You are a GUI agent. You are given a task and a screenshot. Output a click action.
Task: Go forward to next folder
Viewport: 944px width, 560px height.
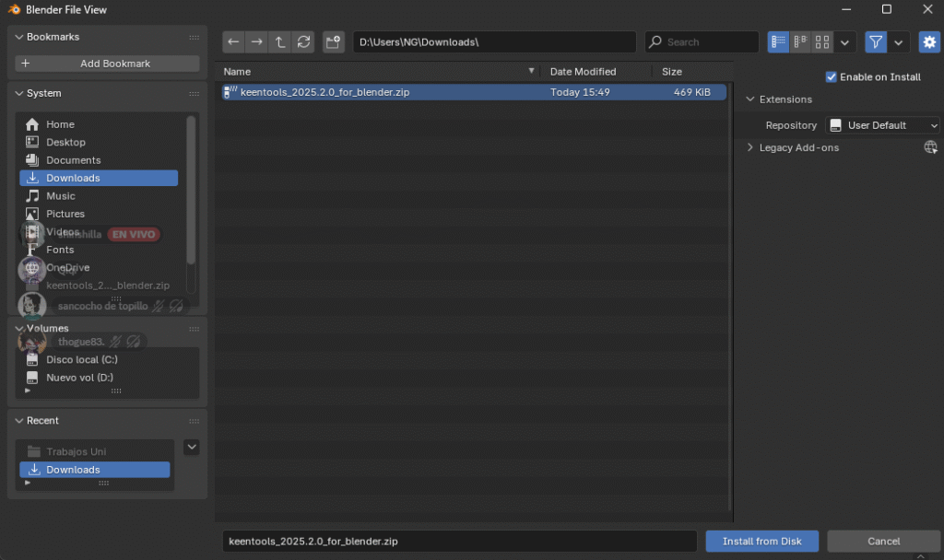257,42
